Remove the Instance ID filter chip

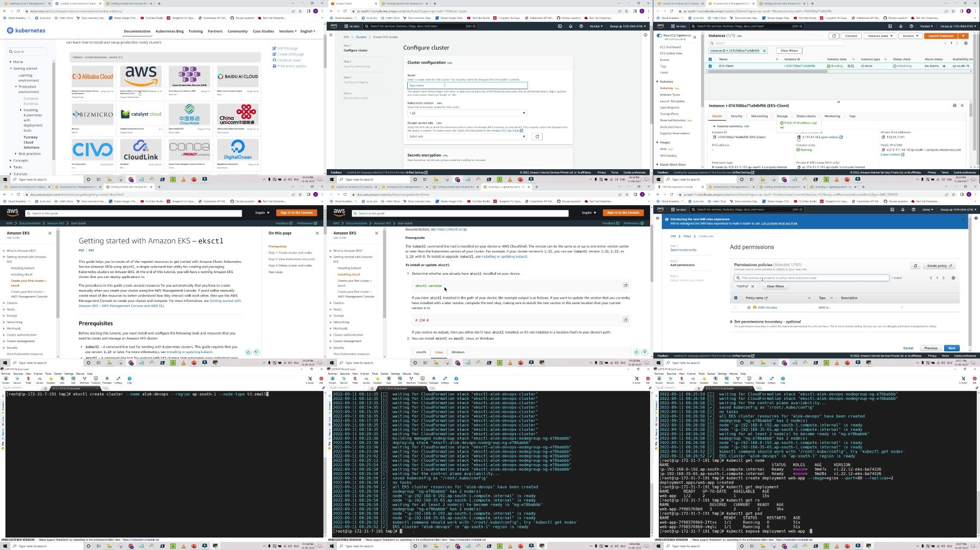point(764,51)
